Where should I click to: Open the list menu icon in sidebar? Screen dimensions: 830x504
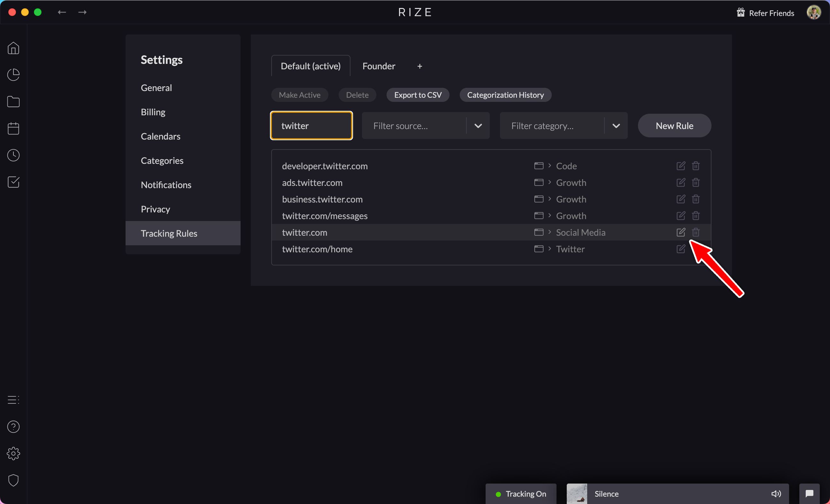pyautogui.click(x=13, y=400)
